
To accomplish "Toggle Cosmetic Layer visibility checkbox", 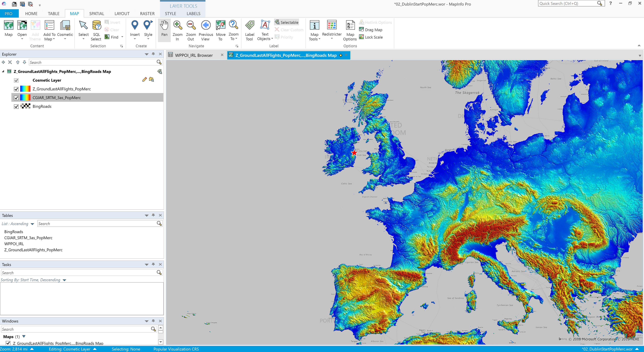I will click(16, 80).
